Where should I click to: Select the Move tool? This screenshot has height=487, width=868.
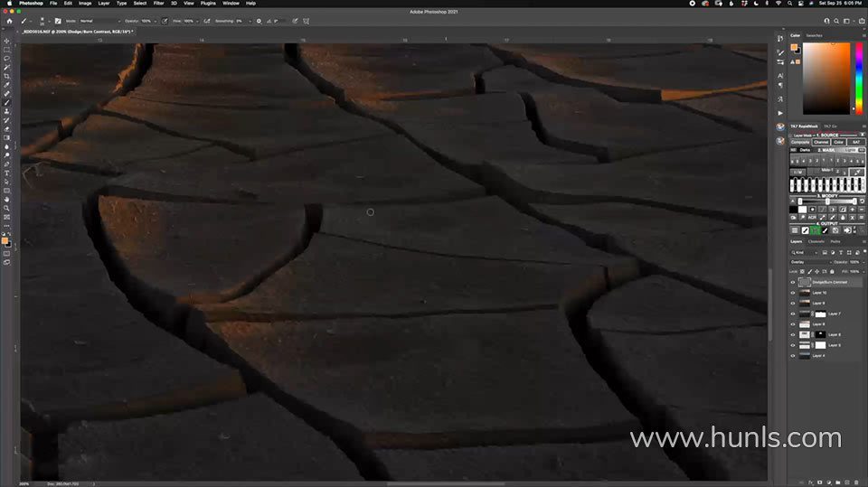(6, 41)
